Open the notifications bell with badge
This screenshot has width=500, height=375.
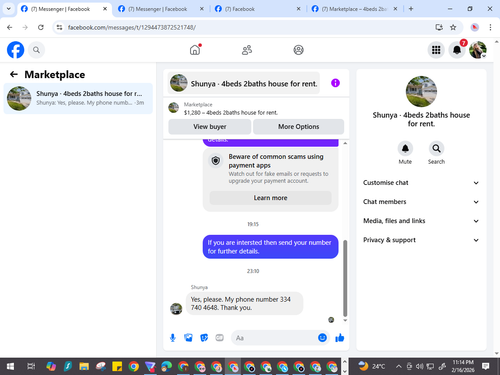point(457,50)
